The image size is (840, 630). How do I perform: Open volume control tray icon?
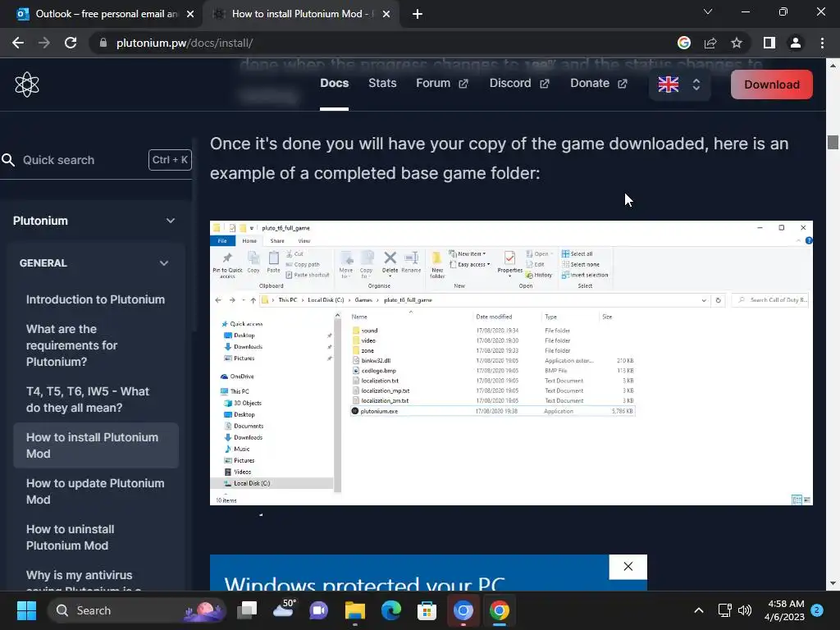(x=745, y=610)
